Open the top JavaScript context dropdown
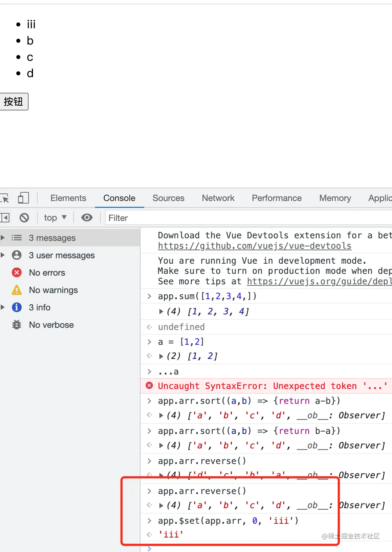 (x=55, y=218)
